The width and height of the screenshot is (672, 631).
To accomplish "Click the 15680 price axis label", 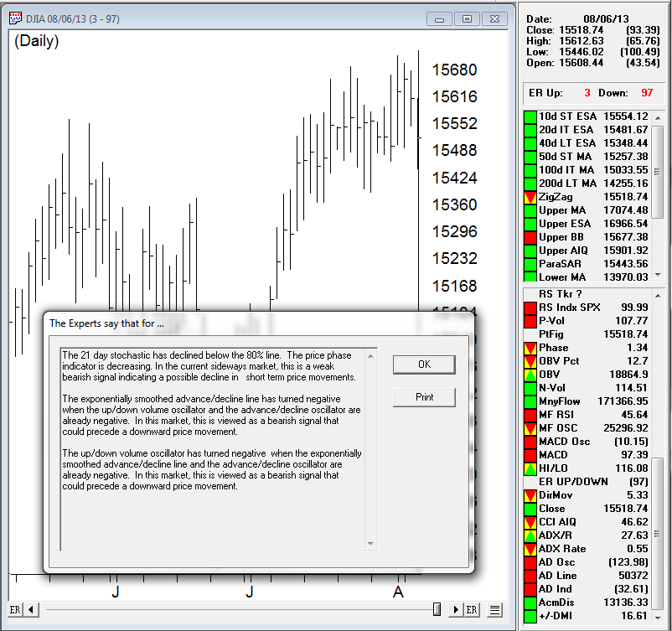I will 454,70.
